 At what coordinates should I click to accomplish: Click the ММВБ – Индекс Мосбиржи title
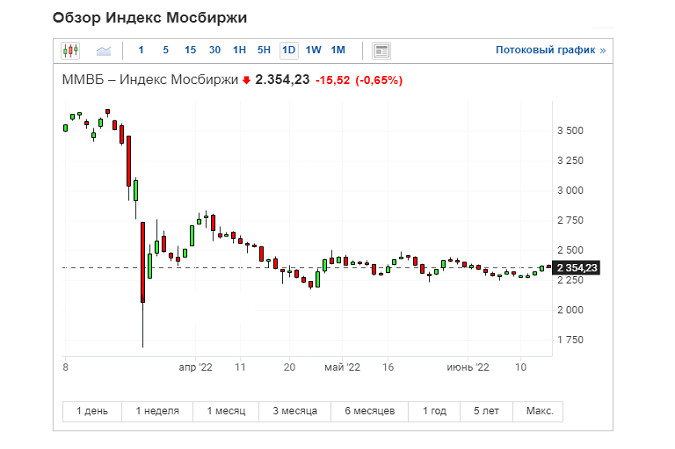[x=150, y=80]
